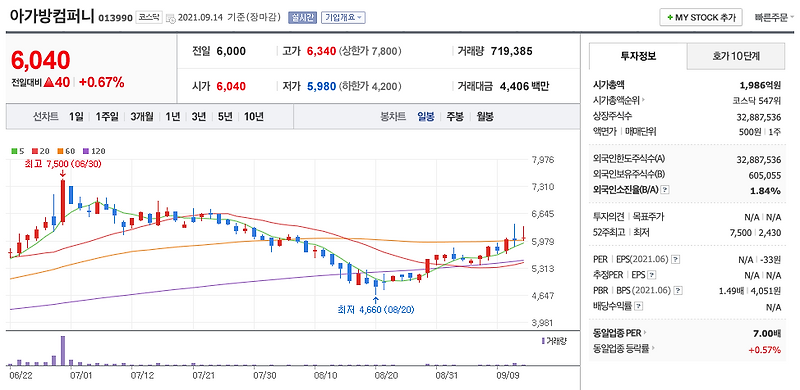Screen dimensions: 800x390
Task: Open the 빠른주문 dropdown
Action: (x=773, y=17)
